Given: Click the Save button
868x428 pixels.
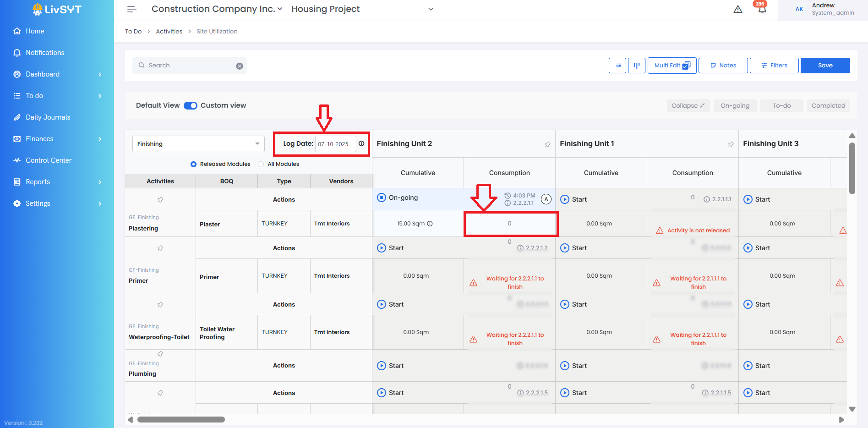Looking at the screenshot, I should point(825,66).
